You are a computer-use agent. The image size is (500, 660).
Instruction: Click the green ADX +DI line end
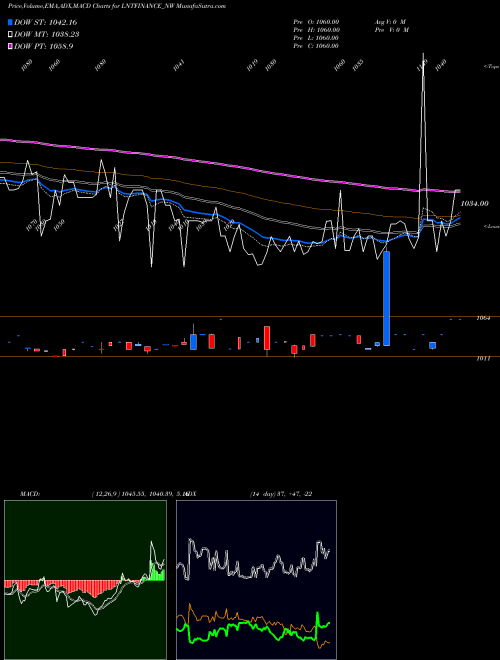point(328,623)
